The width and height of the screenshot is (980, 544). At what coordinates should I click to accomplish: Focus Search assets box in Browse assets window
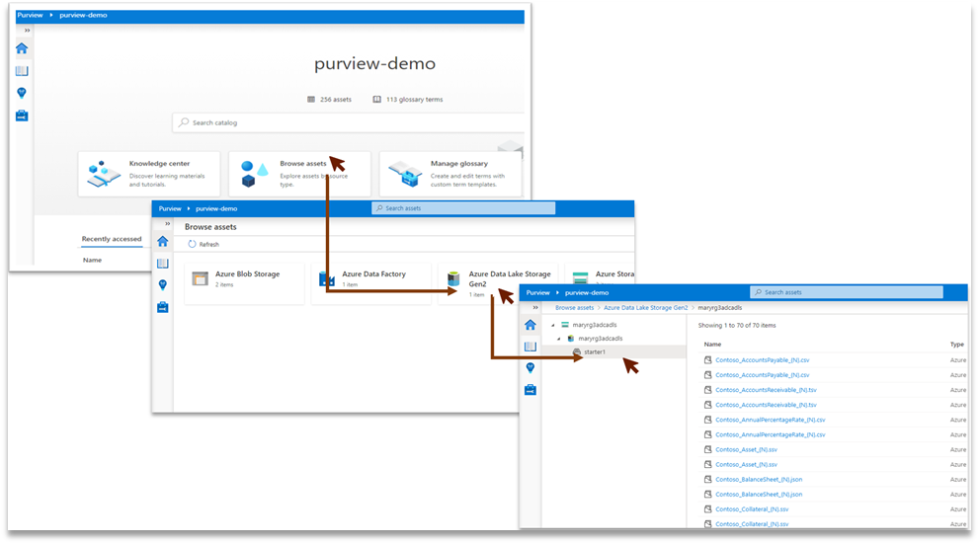tap(463, 208)
